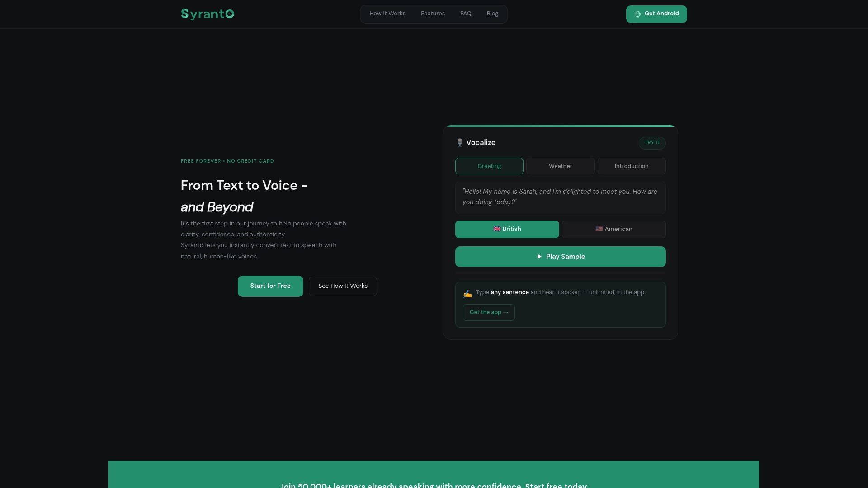Select the Introduction sample tab
The image size is (868, 488).
pos(632,166)
